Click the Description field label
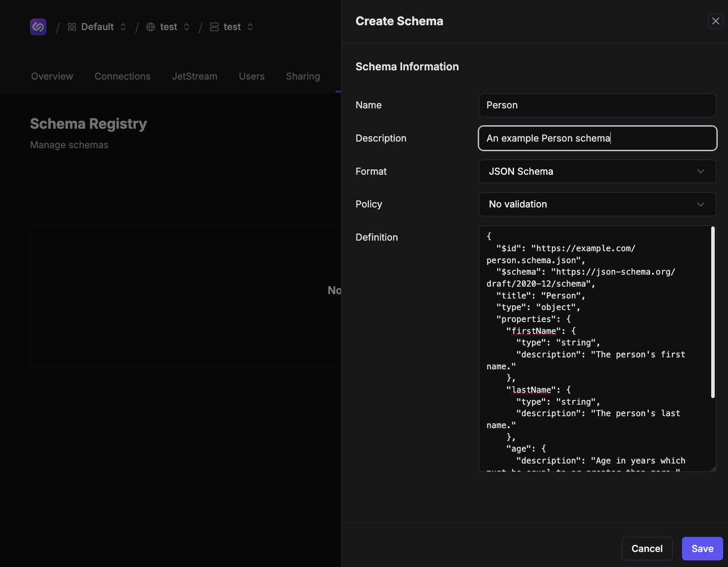The image size is (728, 567). click(381, 138)
